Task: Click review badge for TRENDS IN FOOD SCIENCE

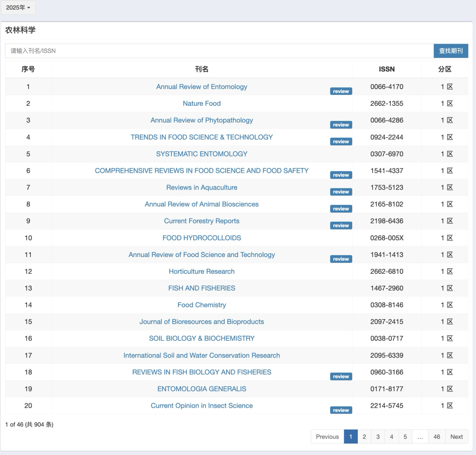Action: click(341, 142)
